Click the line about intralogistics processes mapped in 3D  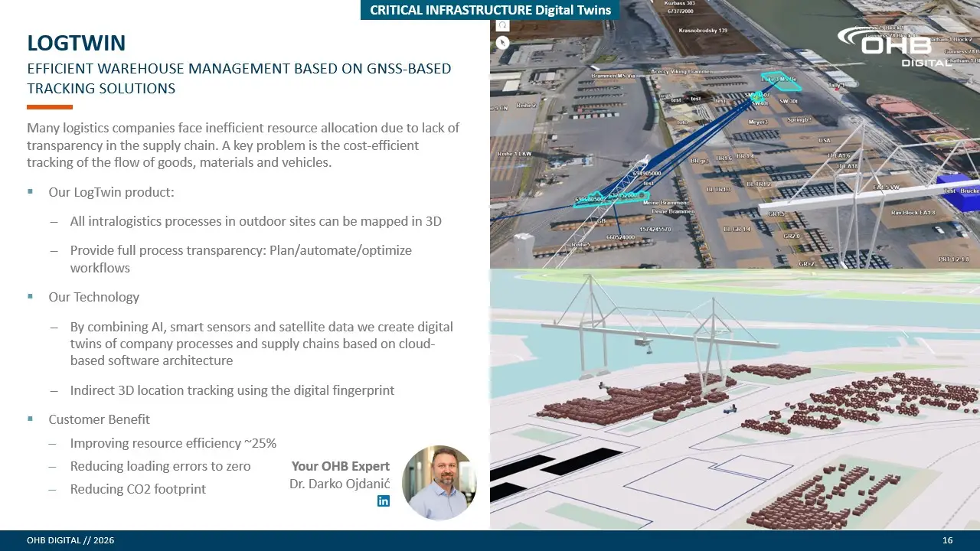(x=256, y=221)
